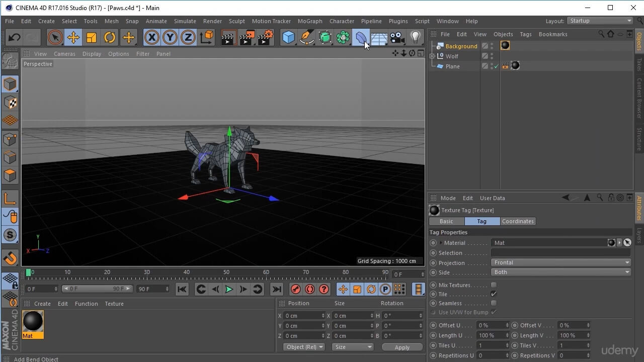This screenshot has width=644, height=362.
Task: Open the Side dropdown showing Both
Action: click(560, 272)
